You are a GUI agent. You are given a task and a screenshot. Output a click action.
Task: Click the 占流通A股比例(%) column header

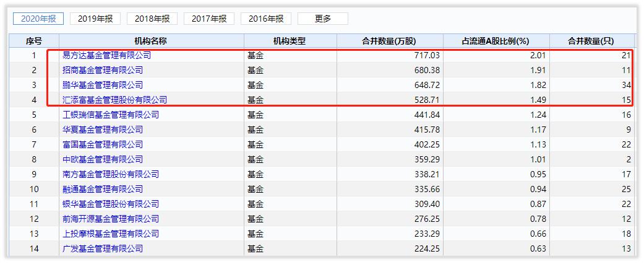(x=496, y=41)
